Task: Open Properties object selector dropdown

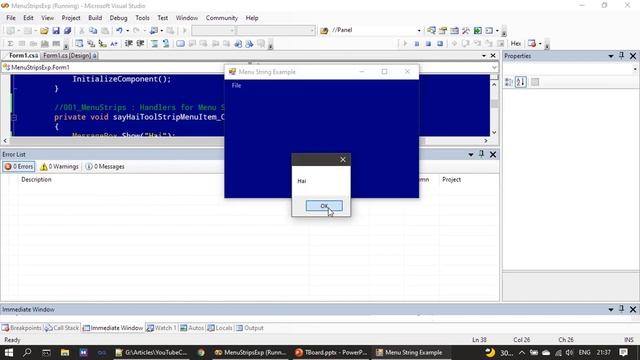Action: 635,69
